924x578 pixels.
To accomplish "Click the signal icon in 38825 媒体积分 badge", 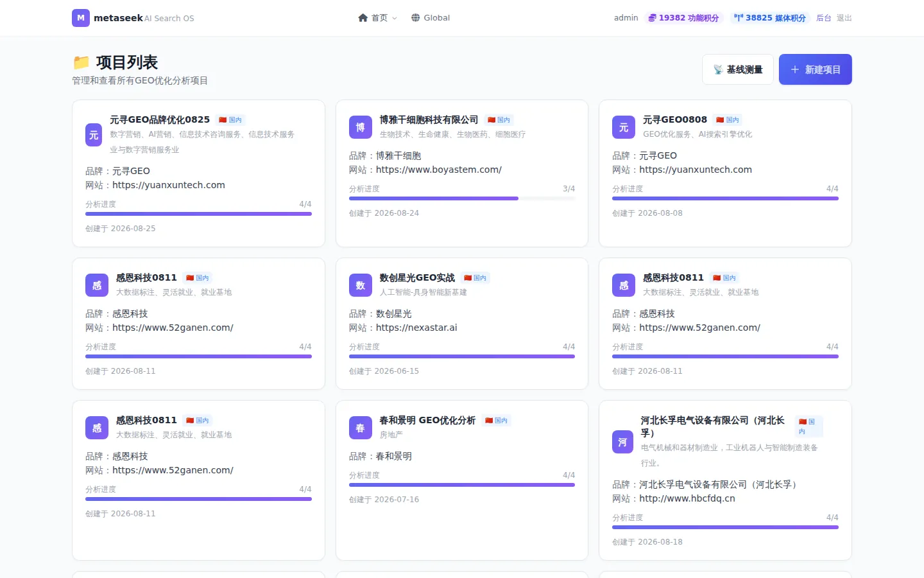I will click(739, 18).
